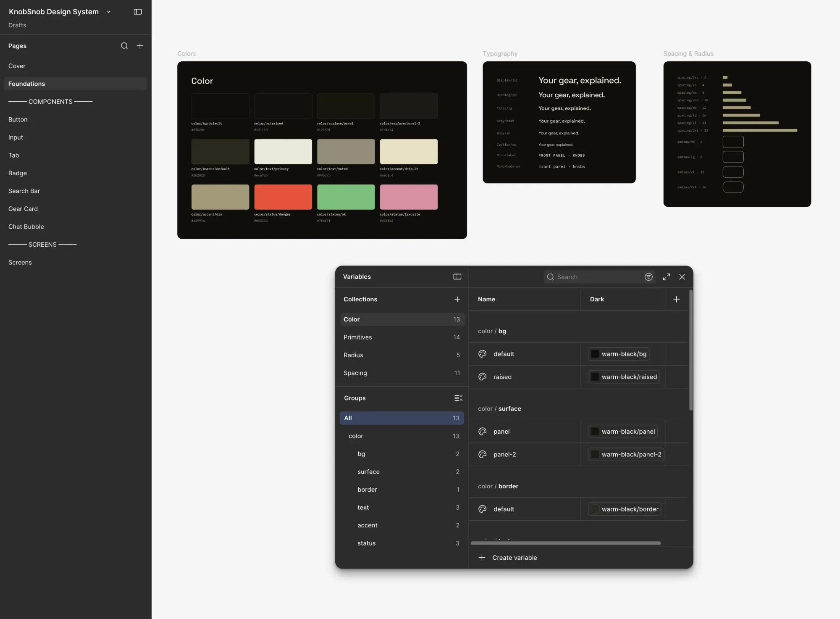Close the Variables window
The height and width of the screenshot is (619, 840).
coord(682,277)
